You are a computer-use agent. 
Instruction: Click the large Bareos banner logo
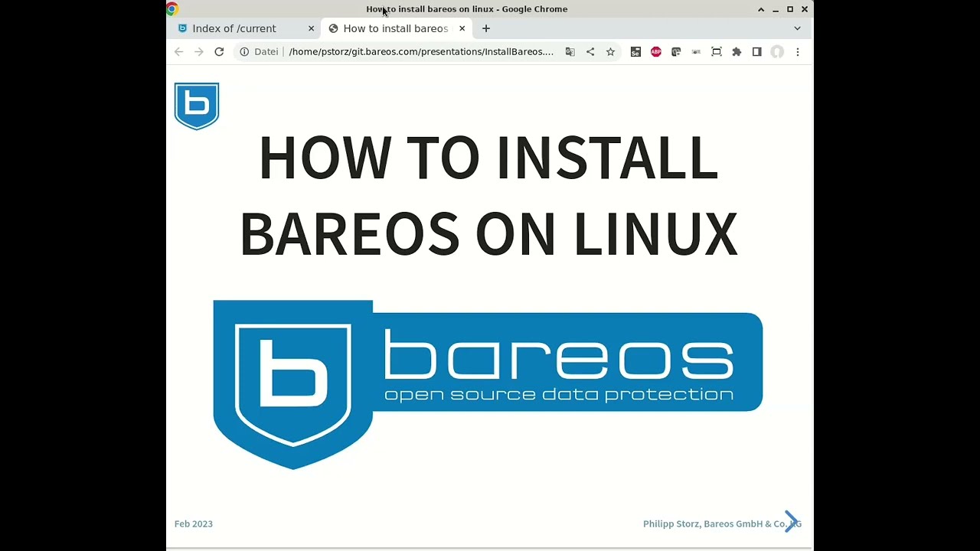[x=488, y=384]
